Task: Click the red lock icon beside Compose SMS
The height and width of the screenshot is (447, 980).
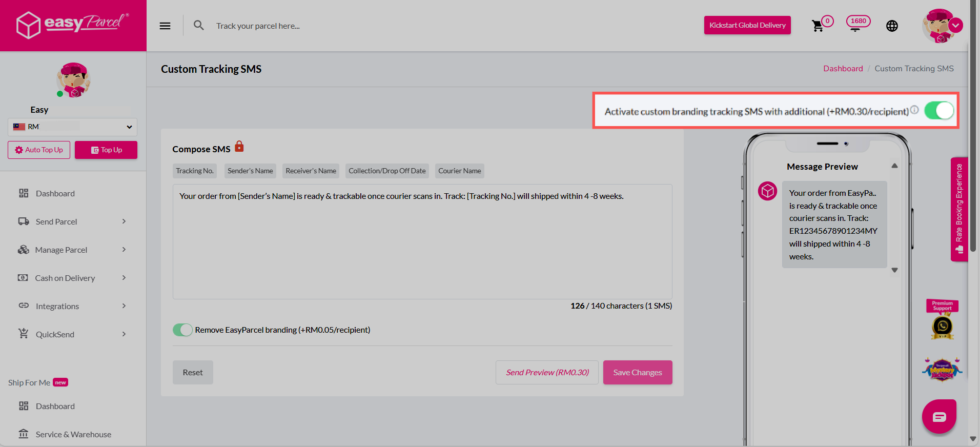Action: pyautogui.click(x=239, y=147)
